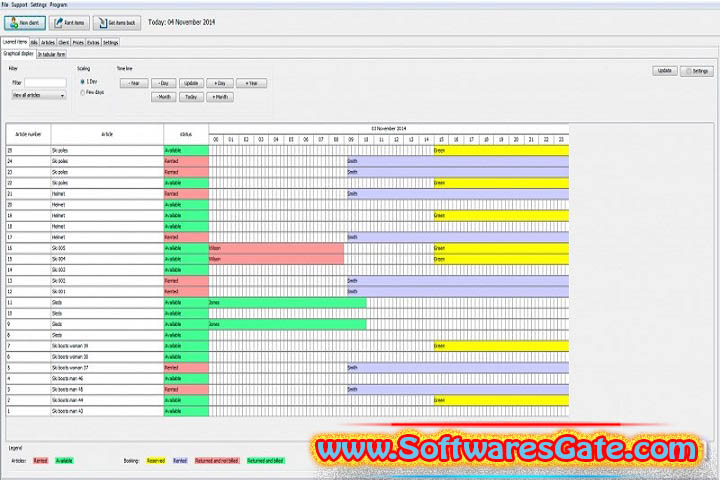Open the Program menu
This screenshot has width=720, height=480.
click(x=58, y=5)
